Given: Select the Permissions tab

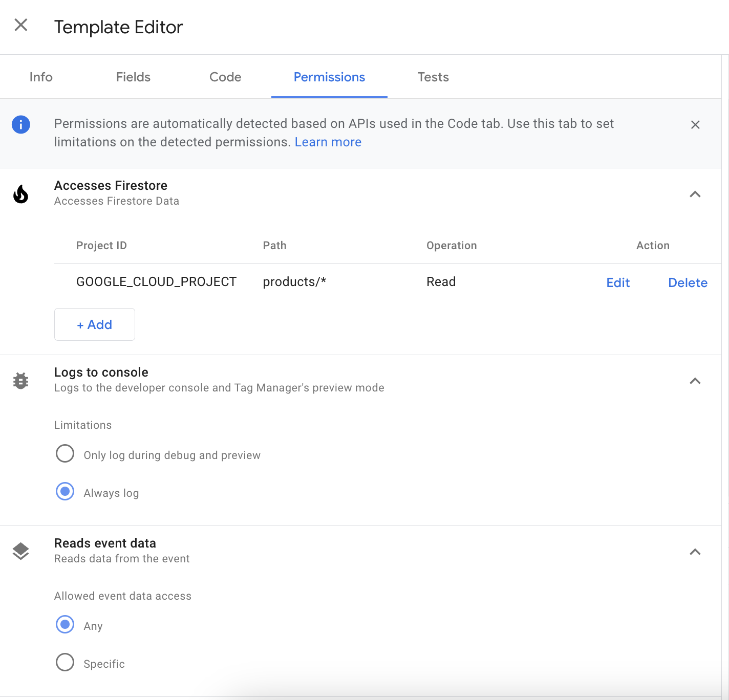Looking at the screenshot, I should coord(329,77).
